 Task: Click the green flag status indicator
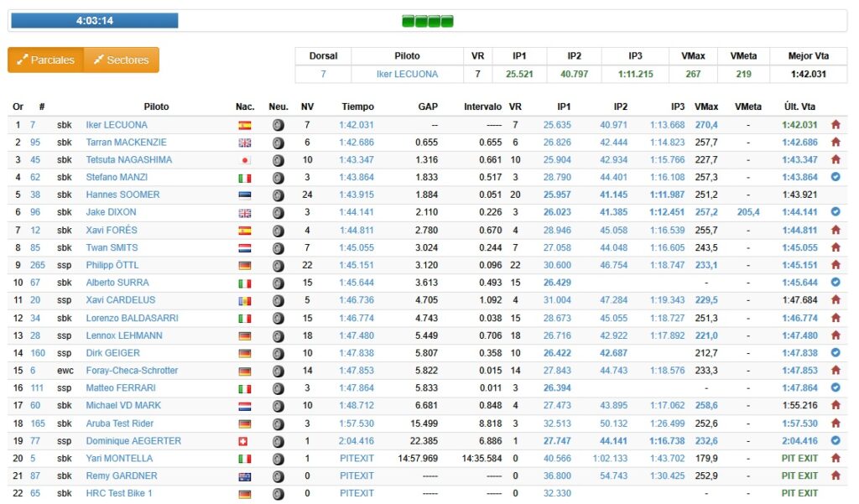pyautogui.click(x=428, y=21)
